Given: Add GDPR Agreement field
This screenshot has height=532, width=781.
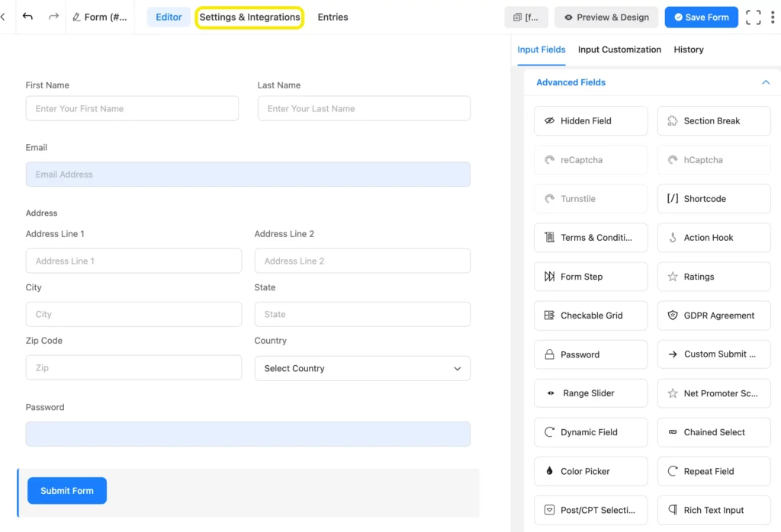Looking at the screenshot, I should pyautogui.click(x=714, y=315).
